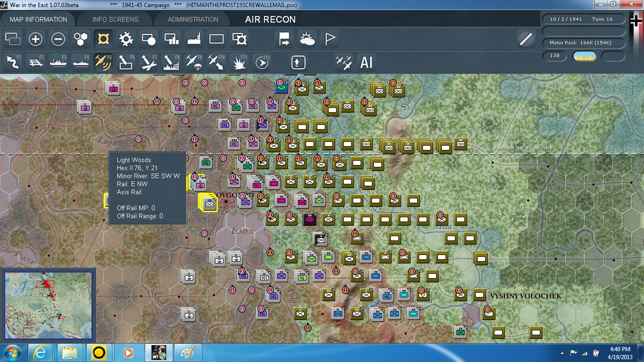This screenshot has height=362, width=644.
Task: Launch Internet Explorer from the taskbar
Action: click(40, 353)
